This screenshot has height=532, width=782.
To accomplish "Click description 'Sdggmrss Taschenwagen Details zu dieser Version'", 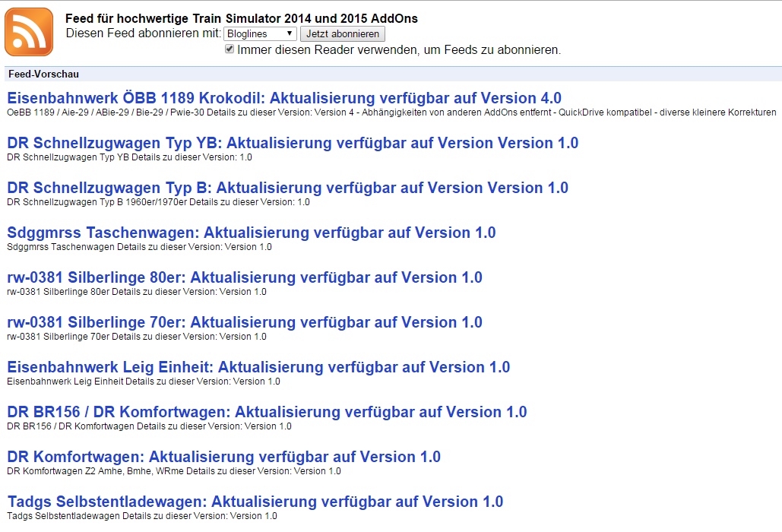I will coord(139,247).
